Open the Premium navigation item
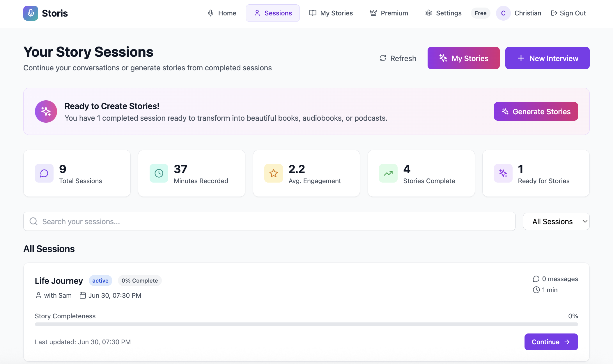Viewport: 613px width, 364px height. [x=389, y=13]
